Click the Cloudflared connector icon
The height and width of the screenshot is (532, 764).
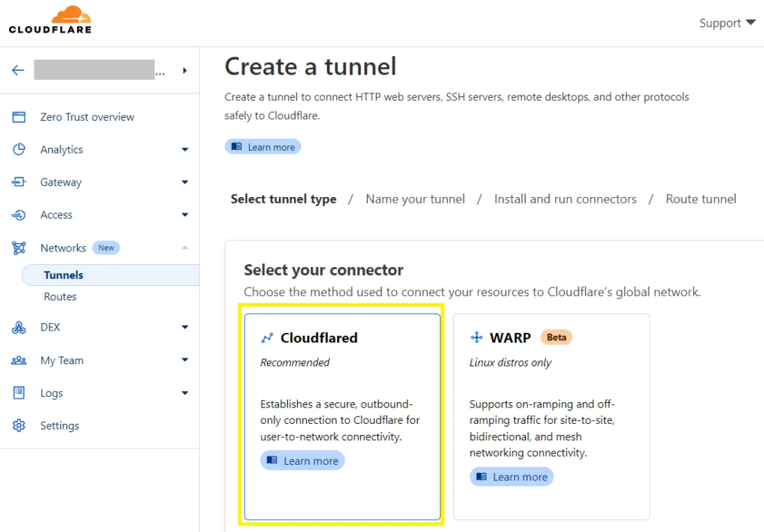[x=267, y=337]
